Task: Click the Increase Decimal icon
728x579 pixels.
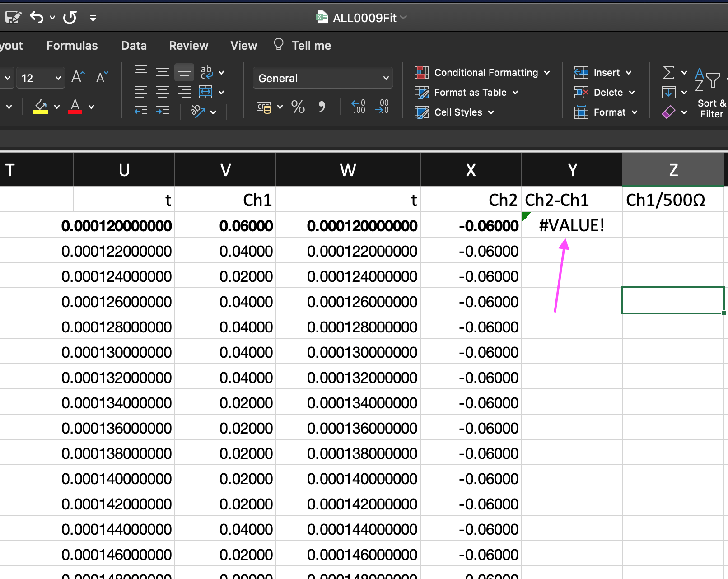Action: 358,107
